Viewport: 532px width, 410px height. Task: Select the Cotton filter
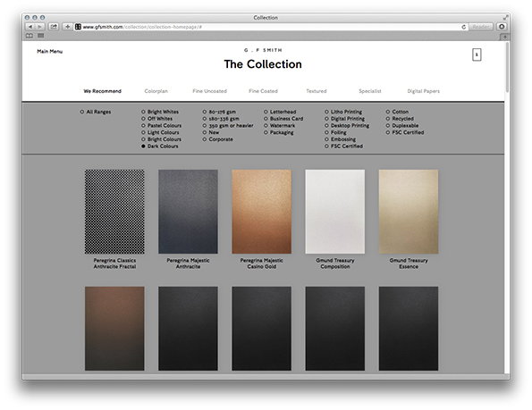tap(397, 112)
